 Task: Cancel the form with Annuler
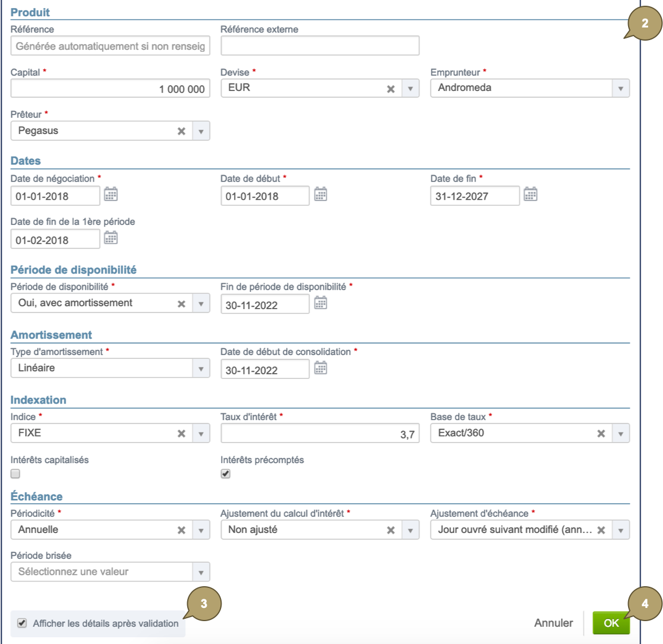pyautogui.click(x=553, y=623)
